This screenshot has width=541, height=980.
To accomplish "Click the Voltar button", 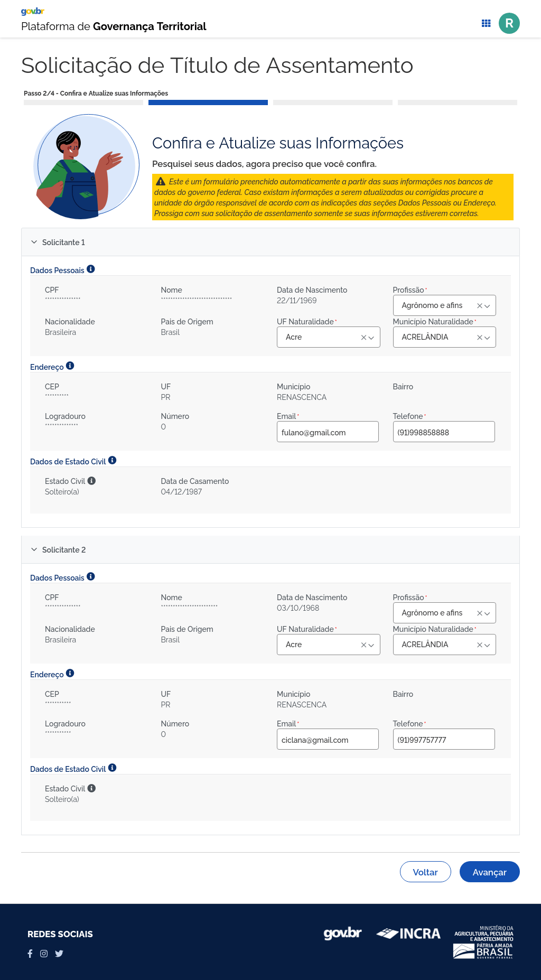I will point(425,872).
